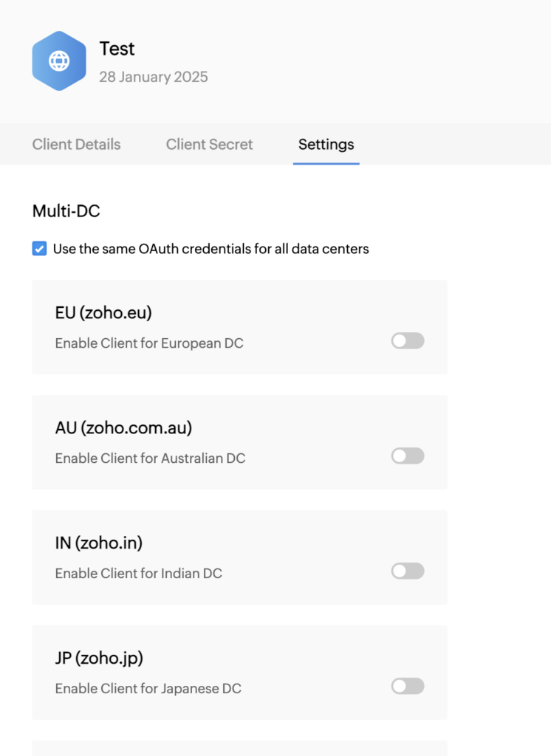Click 'Enable Client for Japanese DC' text

pyautogui.click(x=148, y=689)
